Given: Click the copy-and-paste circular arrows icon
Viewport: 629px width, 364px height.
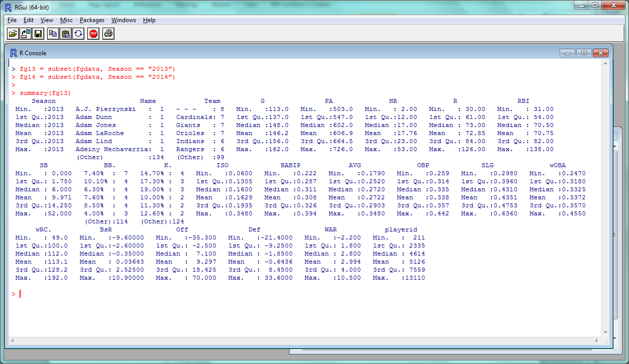Looking at the screenshot, I should (x=79, y=33).
